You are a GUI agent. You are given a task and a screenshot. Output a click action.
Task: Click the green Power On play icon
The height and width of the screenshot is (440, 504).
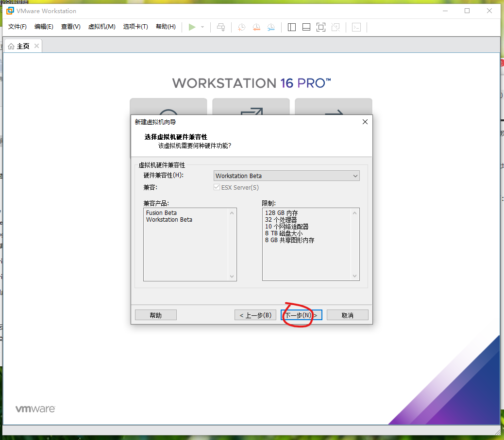(x=192, y=27)
